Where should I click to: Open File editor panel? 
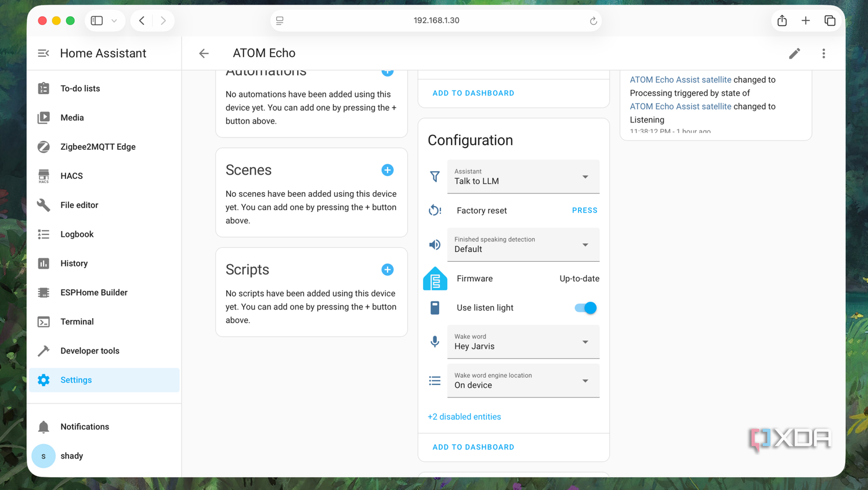coord(104,205)
